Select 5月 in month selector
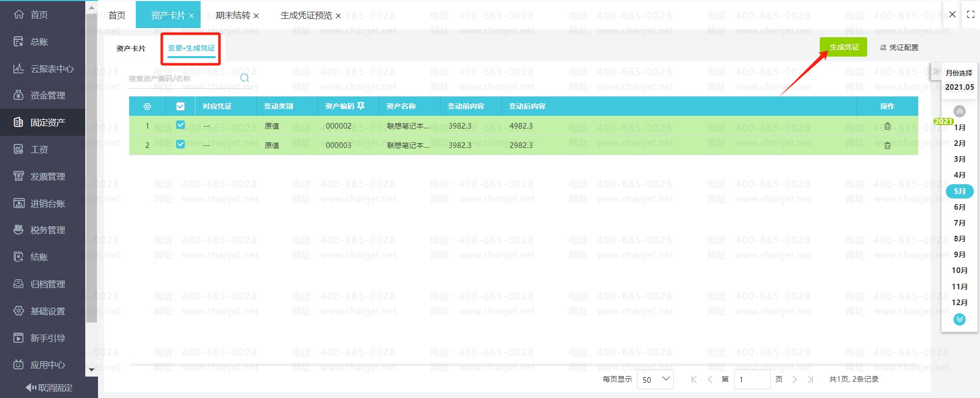Screen dimensions: 980x398 960,191
